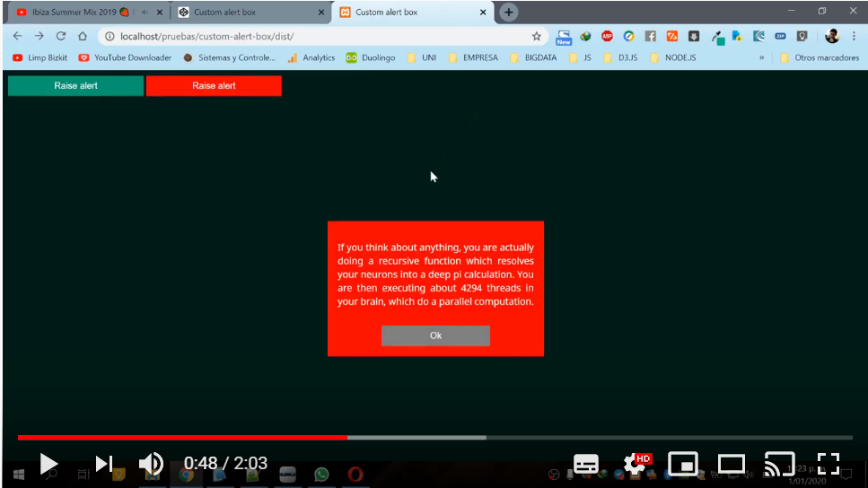Open the user profile avatar

(832, 37)
